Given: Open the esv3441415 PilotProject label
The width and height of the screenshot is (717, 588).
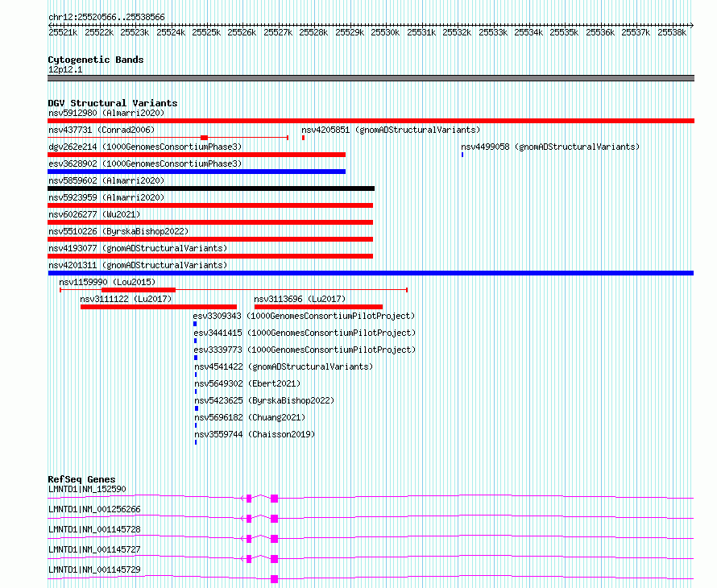Looking at the screenshot, I should [x=305, y=333].
